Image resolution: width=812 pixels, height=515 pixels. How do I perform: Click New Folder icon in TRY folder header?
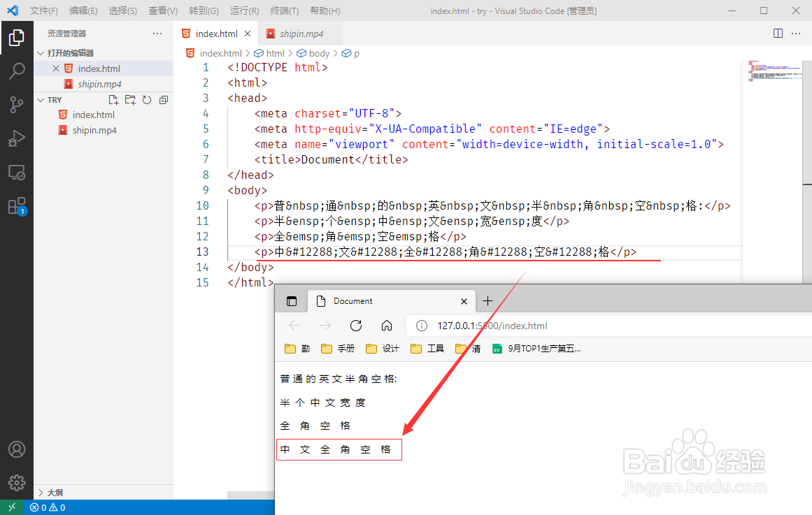click(x=130, y=100)
